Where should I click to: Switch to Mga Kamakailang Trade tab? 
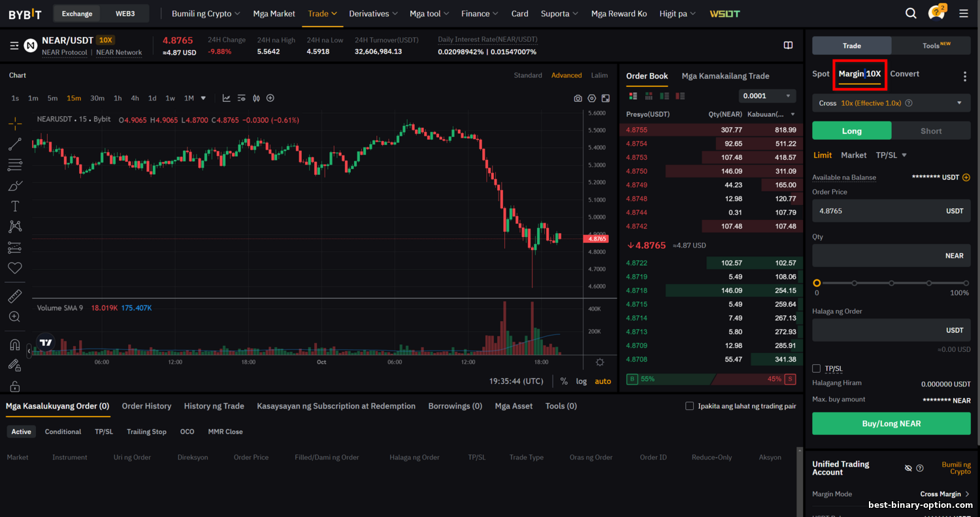(x=725, y=76)
